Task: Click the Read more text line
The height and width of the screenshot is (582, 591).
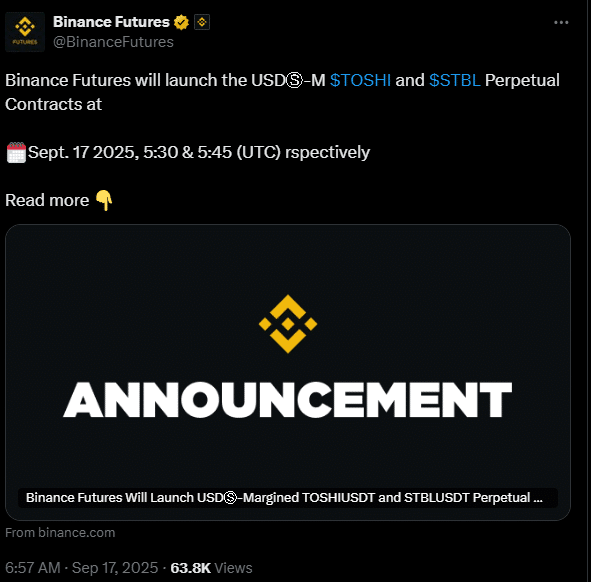Action: (47, 200)
